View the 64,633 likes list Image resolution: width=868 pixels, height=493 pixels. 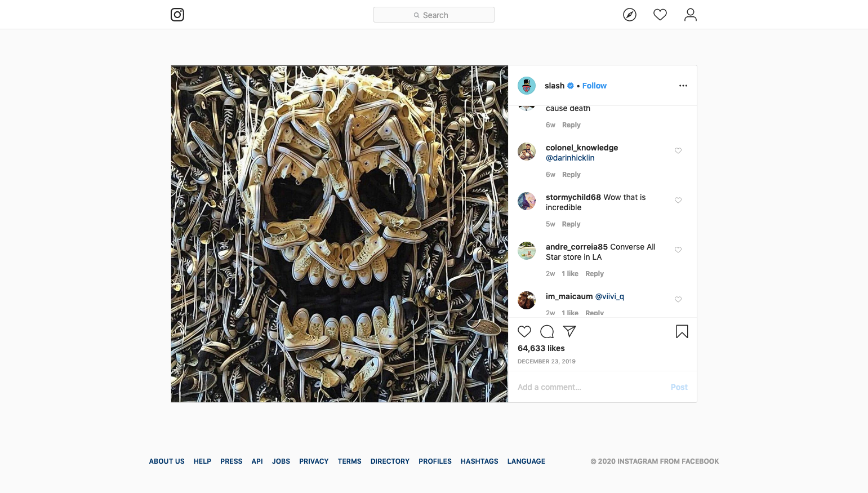[541, 348]
